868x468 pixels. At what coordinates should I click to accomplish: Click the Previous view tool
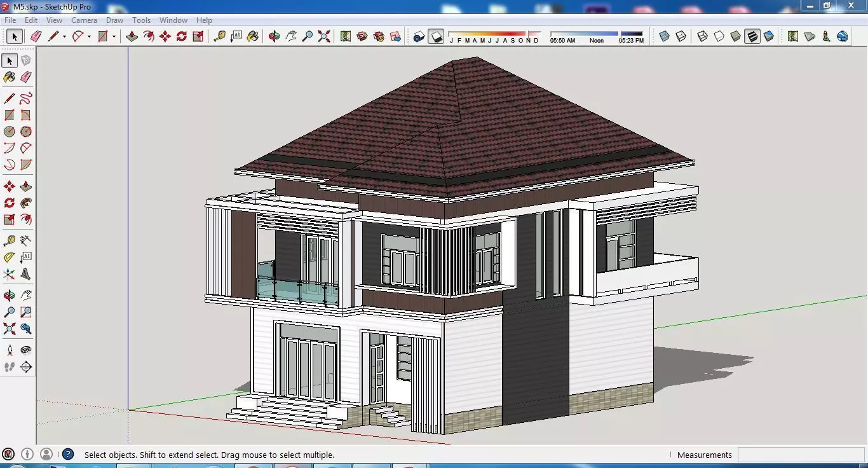click(26, 329)
